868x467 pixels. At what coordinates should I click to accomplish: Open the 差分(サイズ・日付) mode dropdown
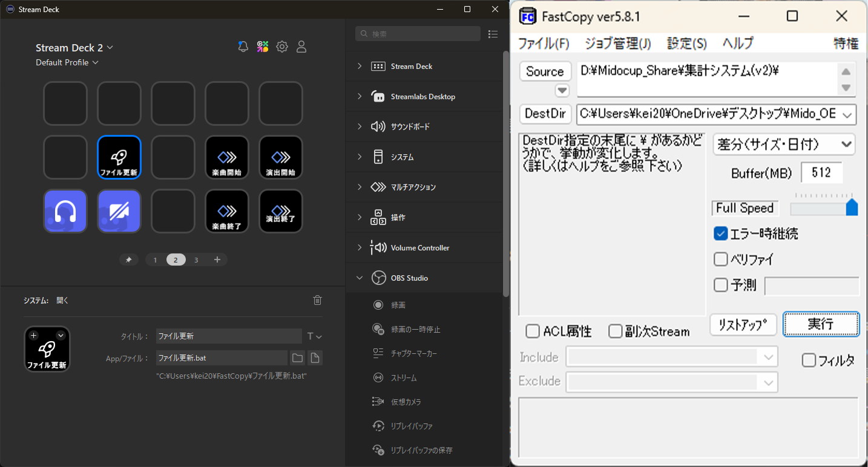tap(783, 144)
